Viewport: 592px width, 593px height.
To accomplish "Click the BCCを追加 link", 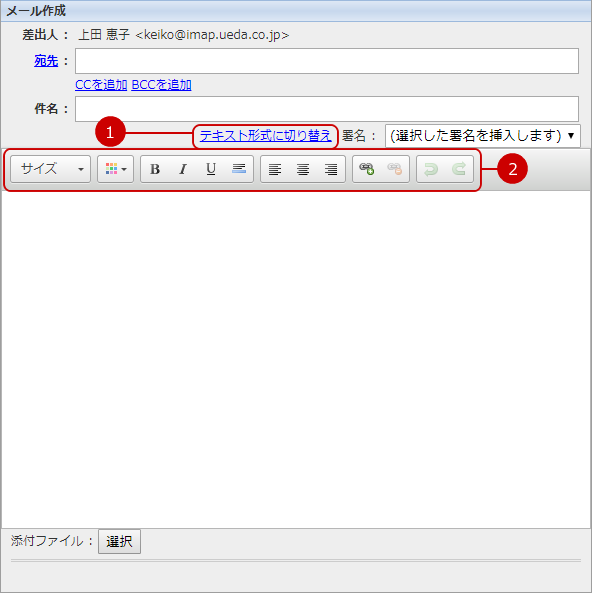I will click(162, 85).
